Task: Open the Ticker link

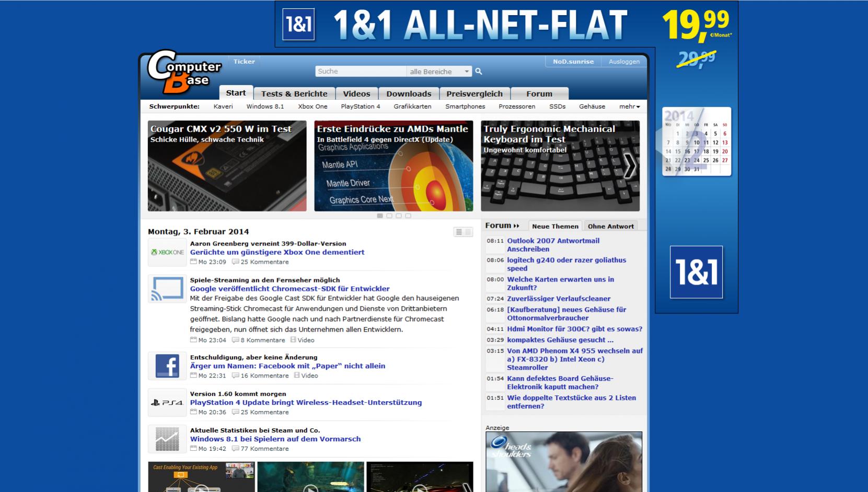Action: click(244, 62)
